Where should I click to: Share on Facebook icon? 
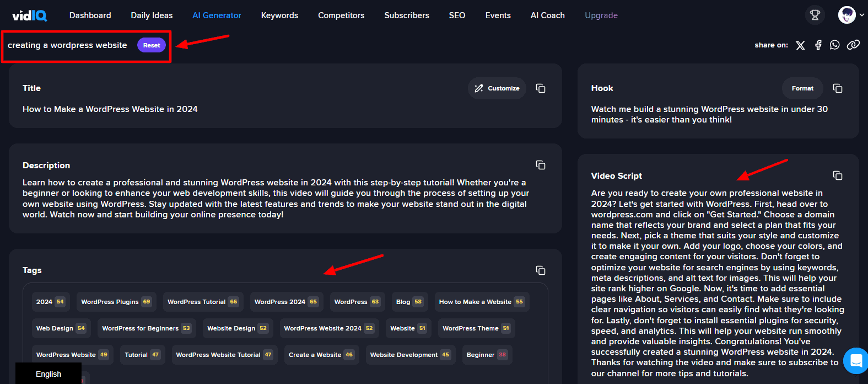tap(818, 45)
